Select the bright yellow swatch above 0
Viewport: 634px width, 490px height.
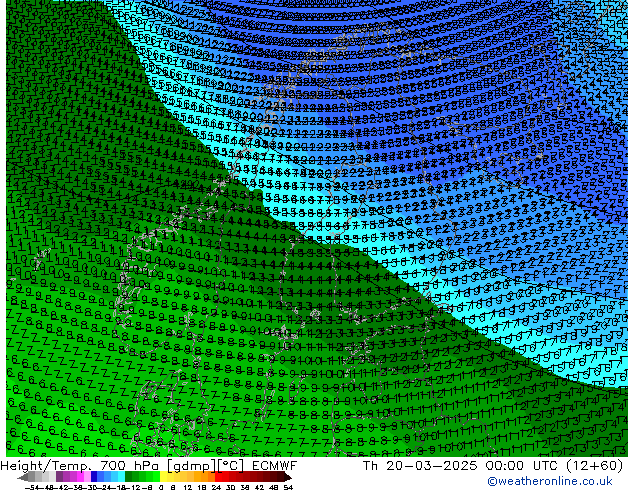(163, 476)
